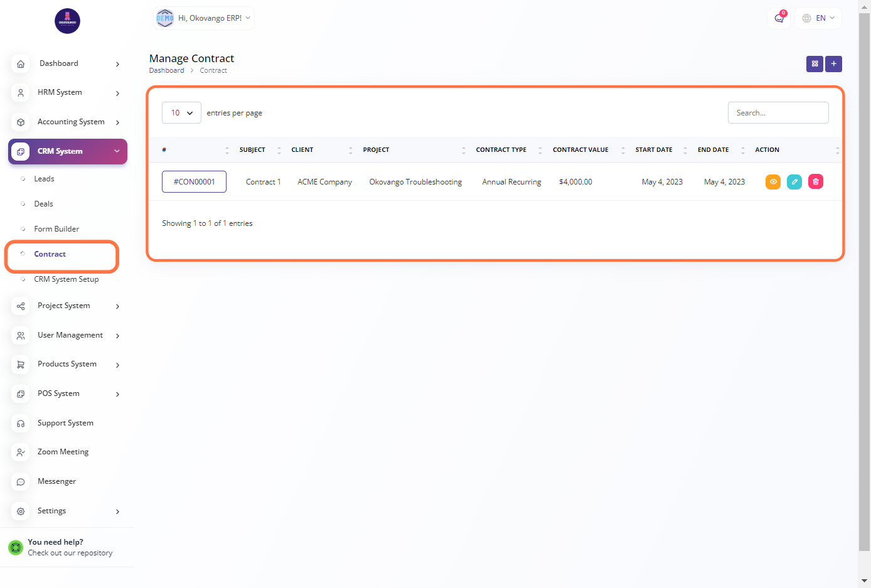Click the red trash delete contract icon

pos(816,182)
